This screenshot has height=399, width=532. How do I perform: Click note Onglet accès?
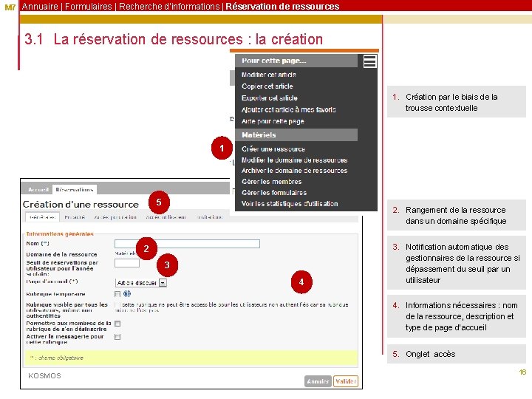pos(457,354)
